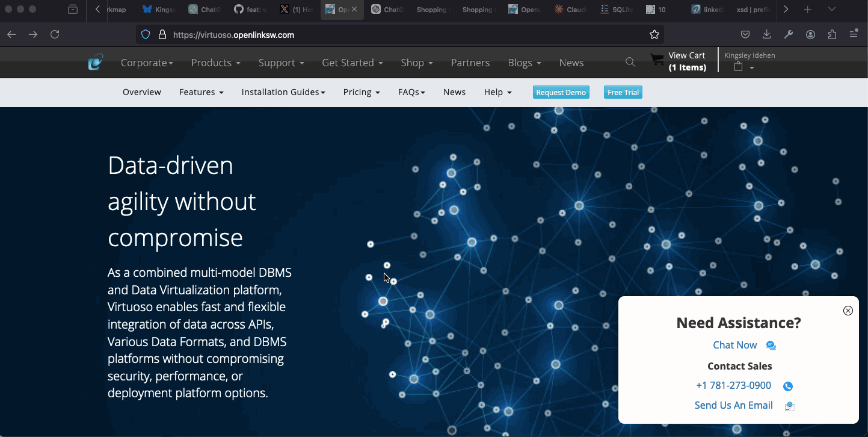Open View Cart (1 Items)

tap(687, 61)
